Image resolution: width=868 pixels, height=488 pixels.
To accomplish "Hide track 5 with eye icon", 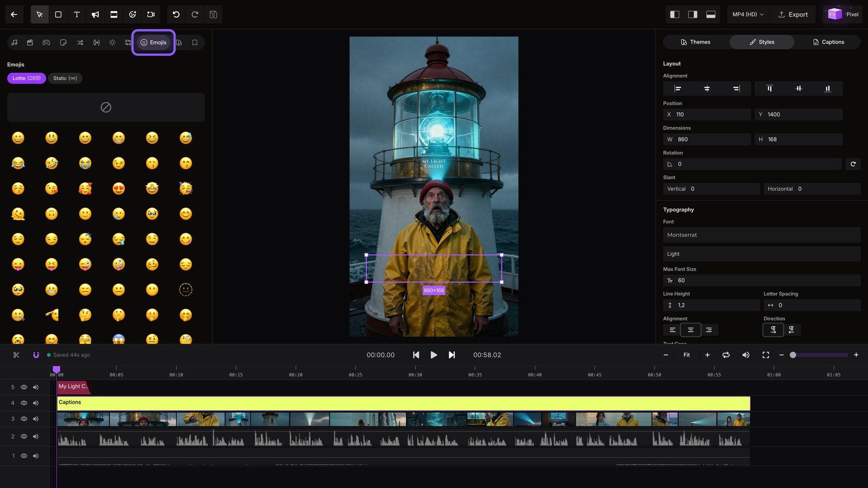I will [x=24, y=387].
